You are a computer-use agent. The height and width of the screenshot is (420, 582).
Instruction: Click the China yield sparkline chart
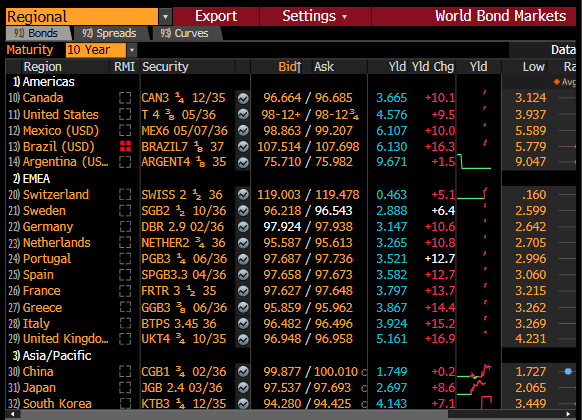click(x=474, y=371)
